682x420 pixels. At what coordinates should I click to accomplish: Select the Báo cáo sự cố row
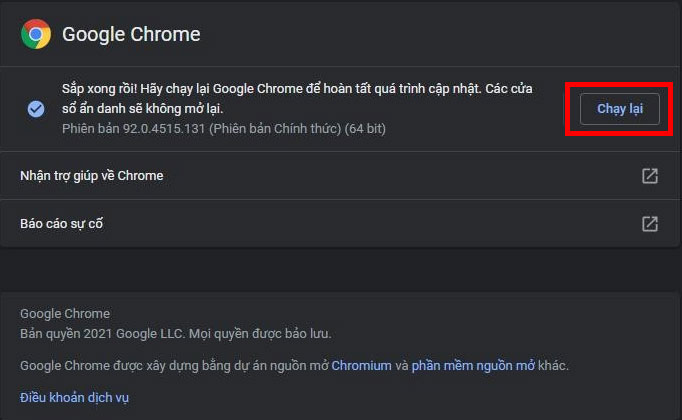coord(340,223)
